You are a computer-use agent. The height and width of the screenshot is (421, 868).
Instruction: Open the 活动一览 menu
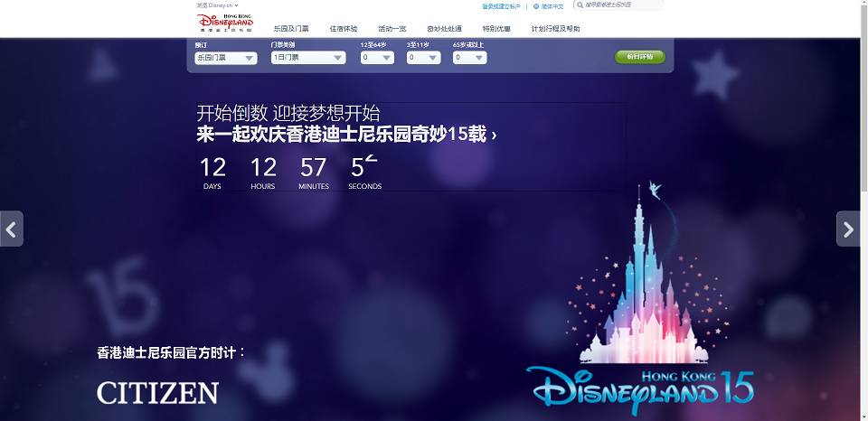click(392, 29)
